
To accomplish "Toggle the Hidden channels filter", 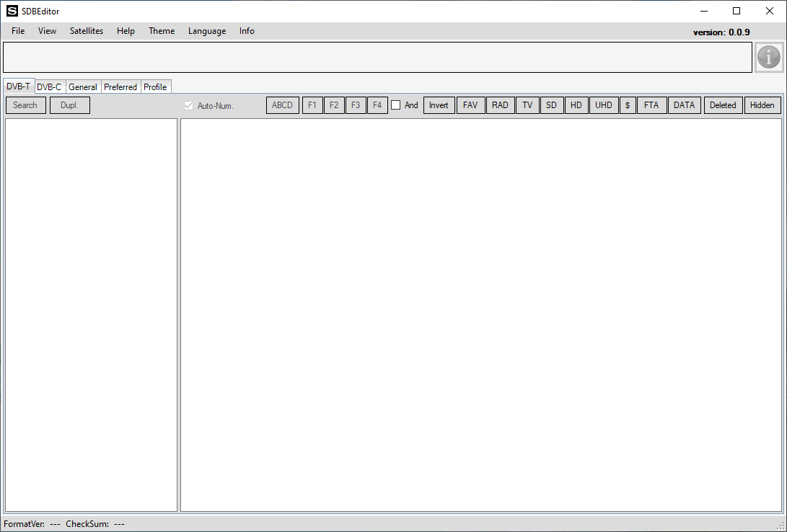I will coord(762,105).
